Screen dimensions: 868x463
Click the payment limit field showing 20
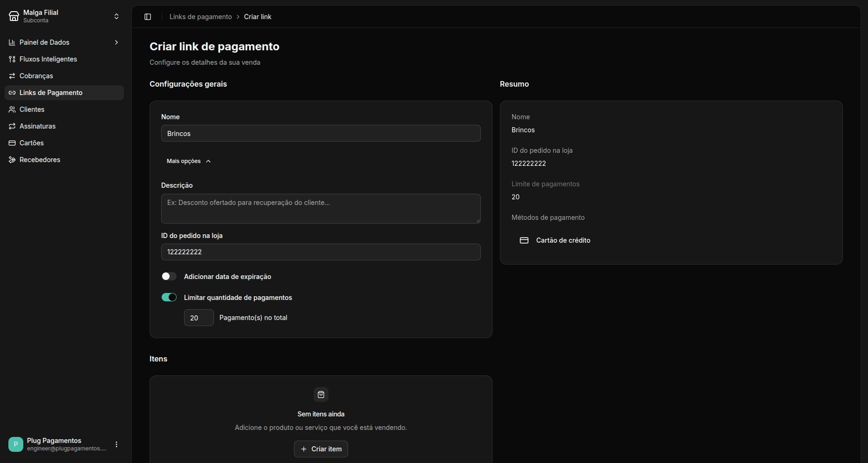(x=199, y=318)
